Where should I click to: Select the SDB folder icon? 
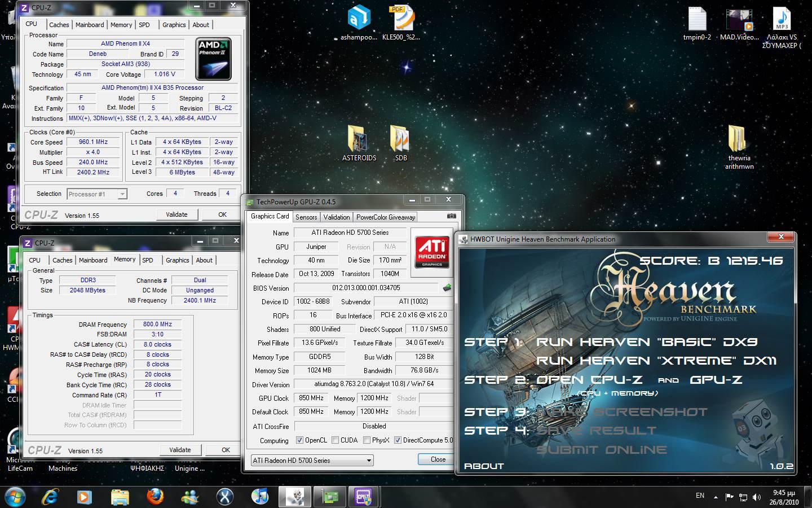401,143
